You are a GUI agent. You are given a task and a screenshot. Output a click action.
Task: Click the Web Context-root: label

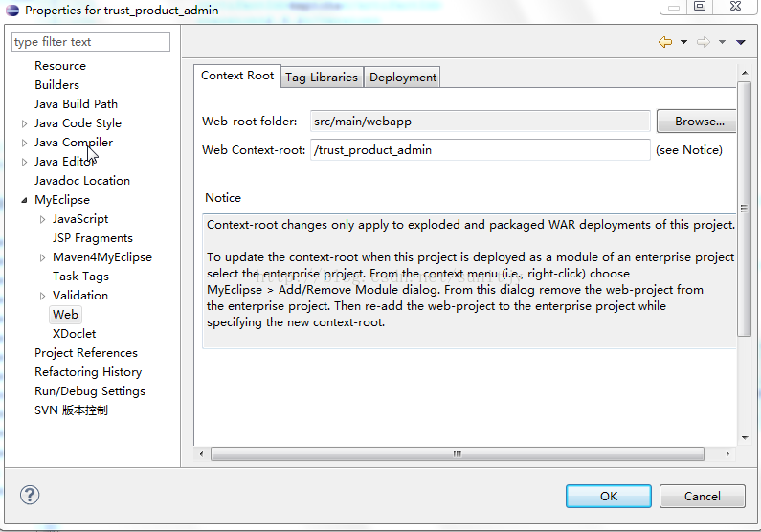point(254,150)
